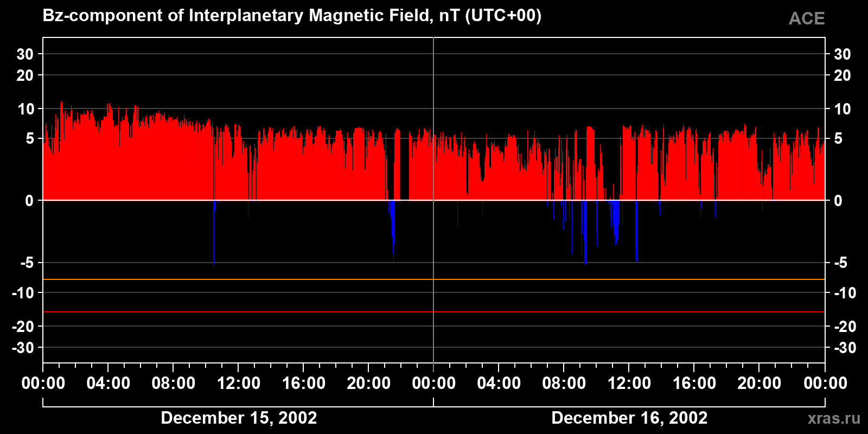Click the '-20' value on left axis
The height and width of the screenshot is (434, 868).
click(23, 327)
